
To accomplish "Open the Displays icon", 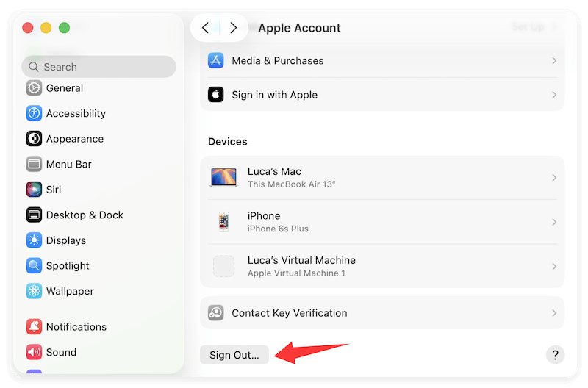I will (x=34, y=240).
